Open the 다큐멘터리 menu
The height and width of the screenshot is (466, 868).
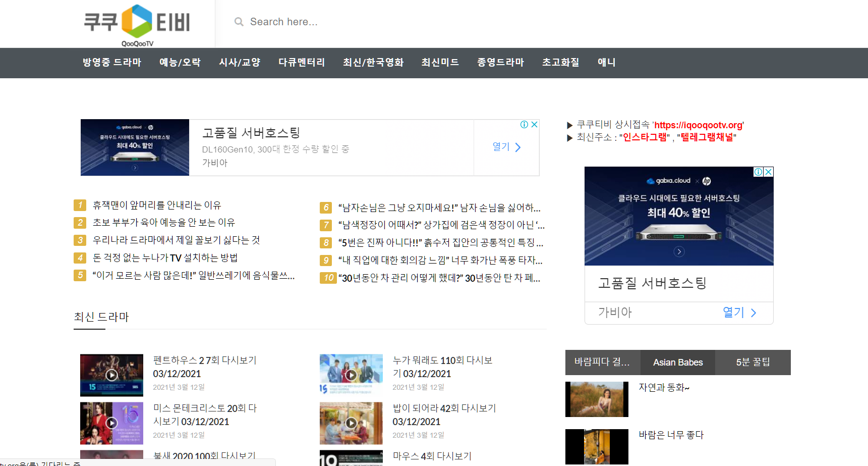coord(302,62)
